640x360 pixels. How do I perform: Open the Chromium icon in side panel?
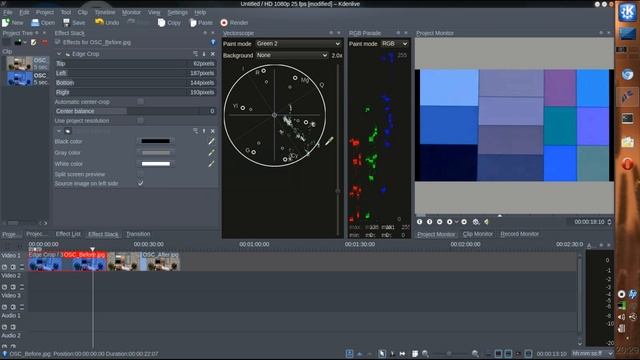coord(627,74)
